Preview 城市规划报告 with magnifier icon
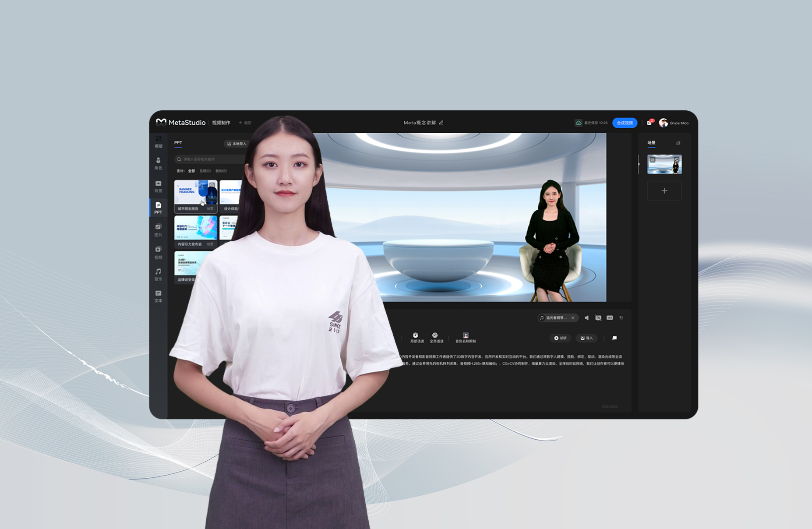 [212, 185]
